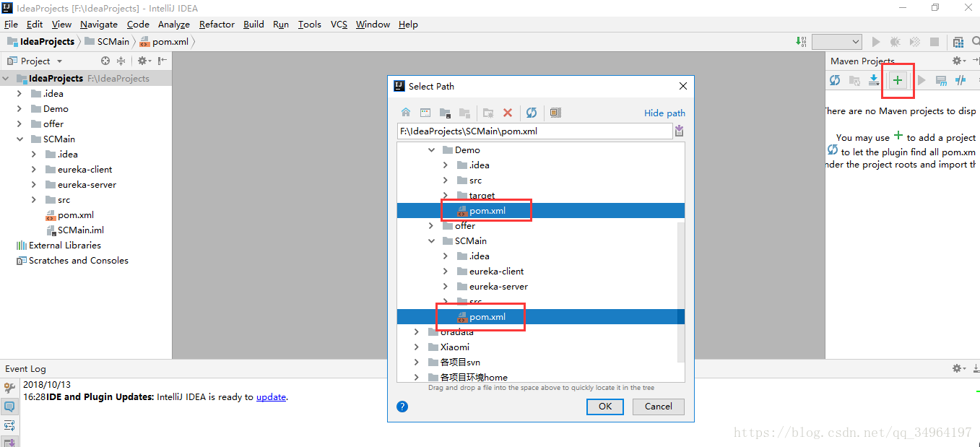The width and height of the screenshot is (980, 447).
Task: Select Scratches and Consoles node
Action: point(72,260)
